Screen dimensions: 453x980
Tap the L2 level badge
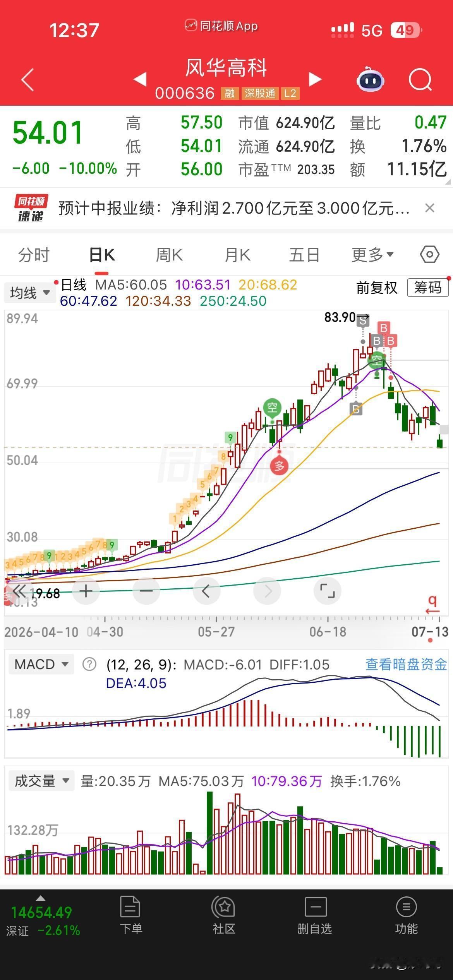pos(290,93)
